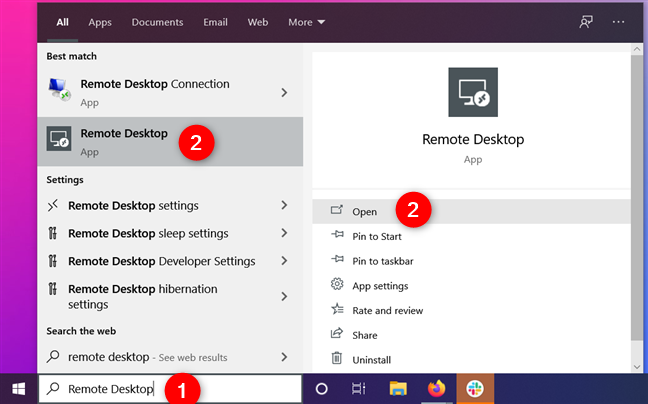The image size is (648, 404).
Task: Switch to the Apps tab
Action: point(100,22)
